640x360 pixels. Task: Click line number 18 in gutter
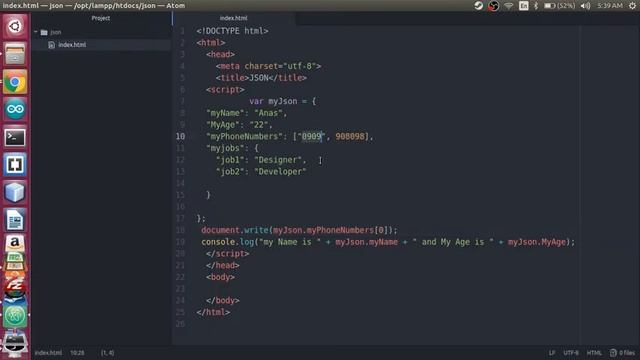tap(180, 230)
